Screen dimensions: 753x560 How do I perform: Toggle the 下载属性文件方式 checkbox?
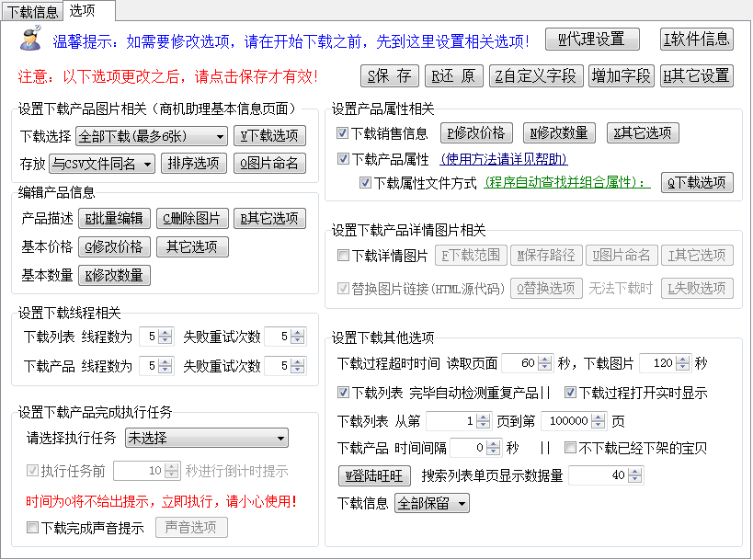pyautogui.click(x=365, y=182)
